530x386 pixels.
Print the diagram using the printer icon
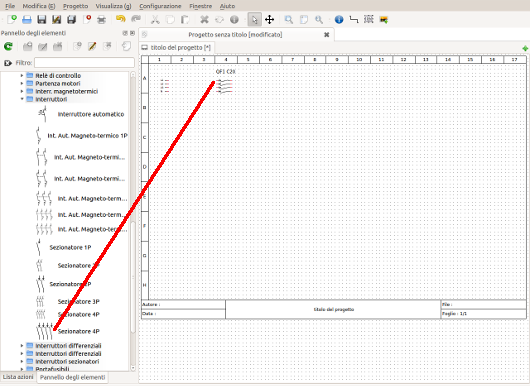point(101,20)
